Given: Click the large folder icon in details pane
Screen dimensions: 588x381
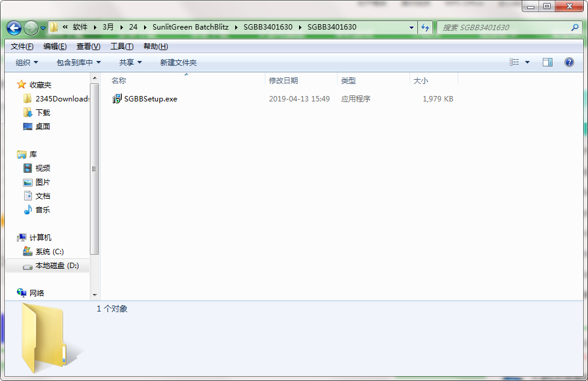Looking at the screenshot, I should point(45,338).
